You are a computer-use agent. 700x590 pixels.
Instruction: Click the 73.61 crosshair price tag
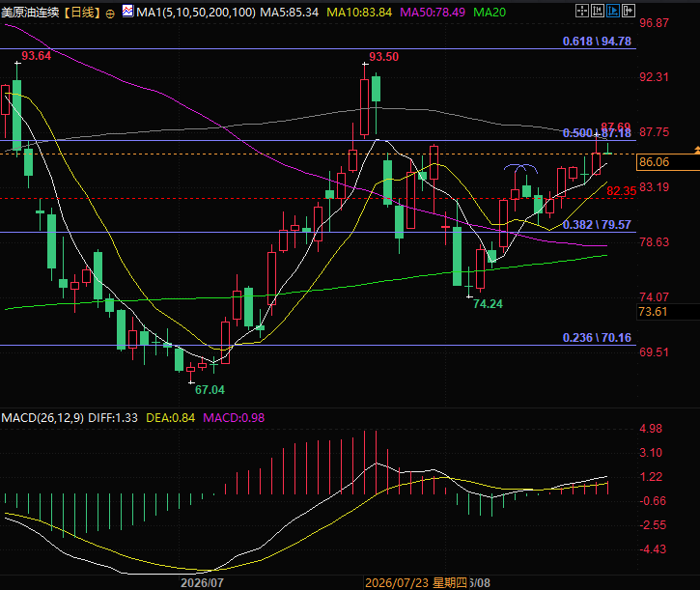coord(667,311)
